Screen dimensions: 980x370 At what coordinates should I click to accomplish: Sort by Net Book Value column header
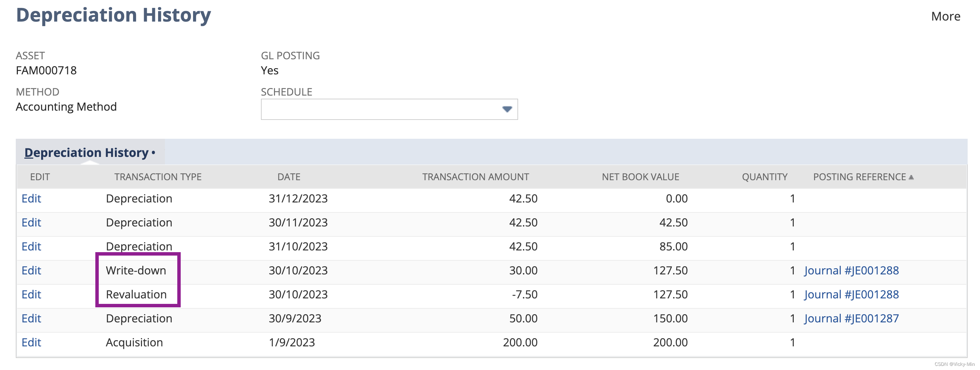coord(640,177)
